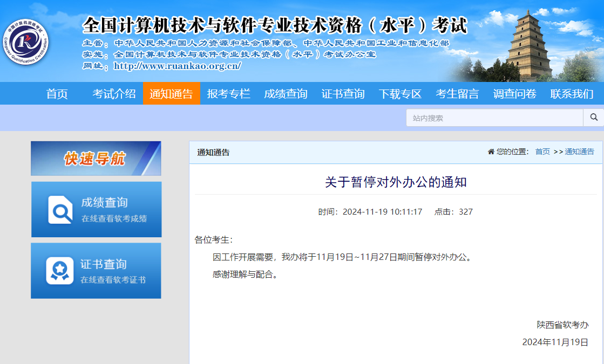Viewport: 604px width, 364px height.
Task: Open the 报考专栏 menu item
Action: pyautogui.click(x=228, y=93)
